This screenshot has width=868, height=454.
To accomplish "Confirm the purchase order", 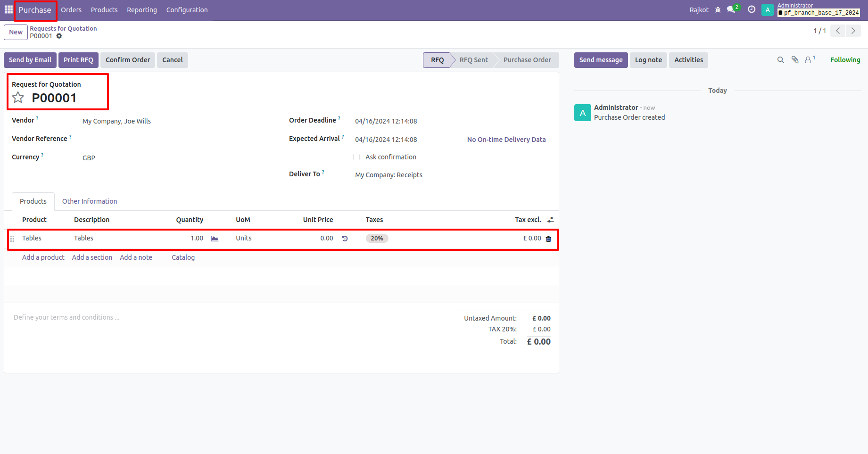I will click(127, 60).
